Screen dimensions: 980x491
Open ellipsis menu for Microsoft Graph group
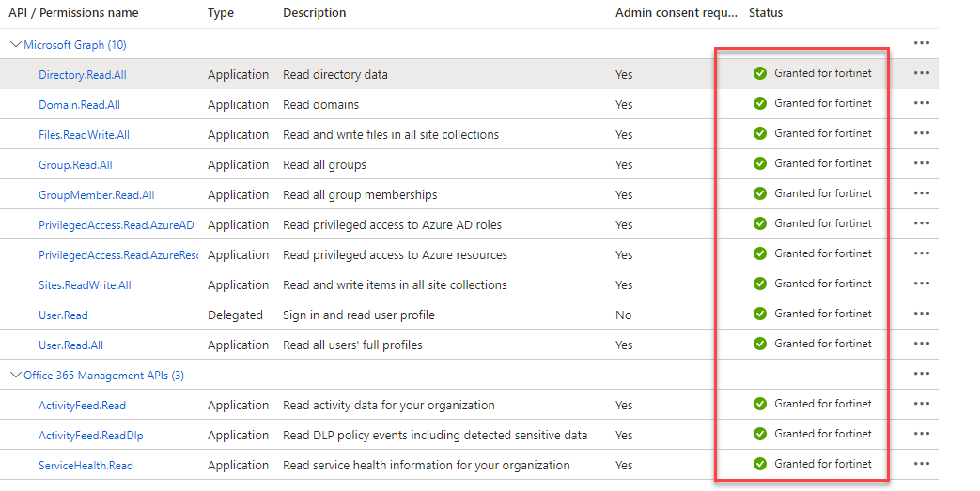click(x=921, y=44)
